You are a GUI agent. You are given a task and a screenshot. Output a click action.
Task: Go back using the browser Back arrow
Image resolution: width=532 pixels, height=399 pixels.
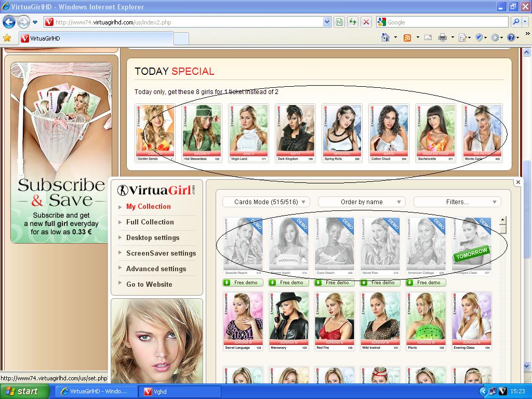9,22
